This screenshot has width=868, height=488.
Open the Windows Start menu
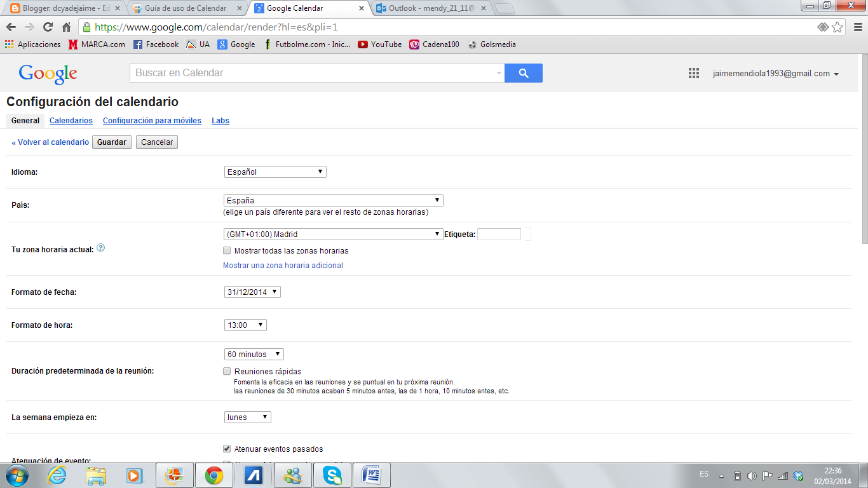coord(17,475)
